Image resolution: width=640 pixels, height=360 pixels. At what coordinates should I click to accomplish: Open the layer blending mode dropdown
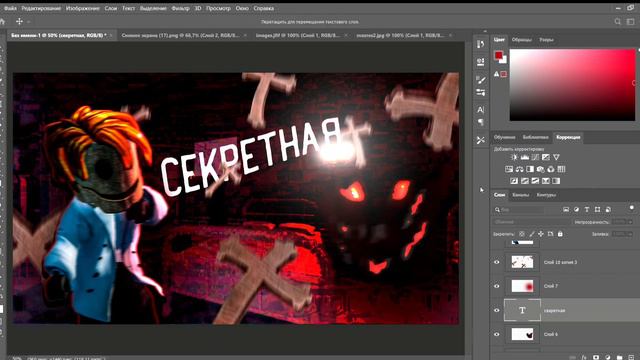pos(531,222)
